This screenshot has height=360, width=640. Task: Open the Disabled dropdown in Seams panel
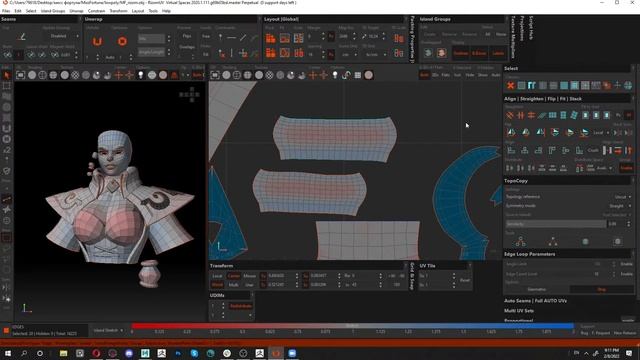[x=63, y=36]
